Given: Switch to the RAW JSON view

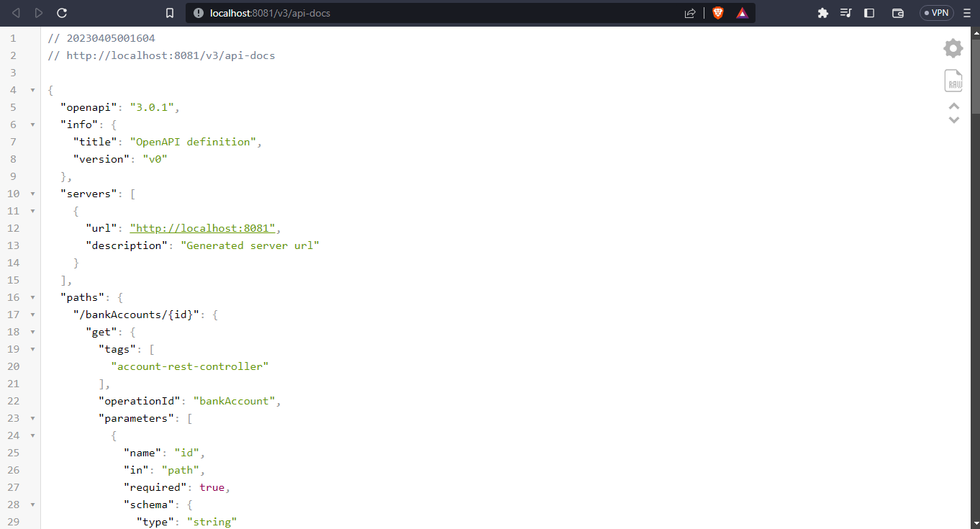Looking at the screenshot, I should click(x=953, y=81).
